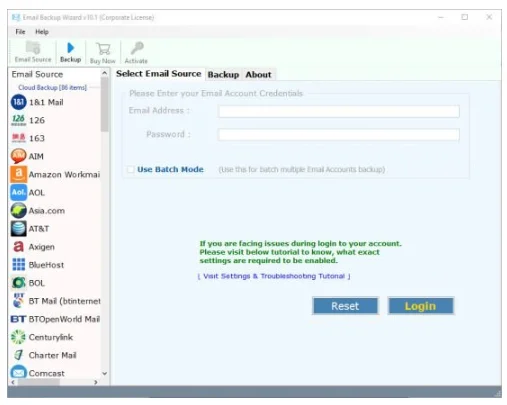The height and width of the screenshot is (405, 507).
Task: Choose the 163 mail icon
Action: tap(19, 138)
